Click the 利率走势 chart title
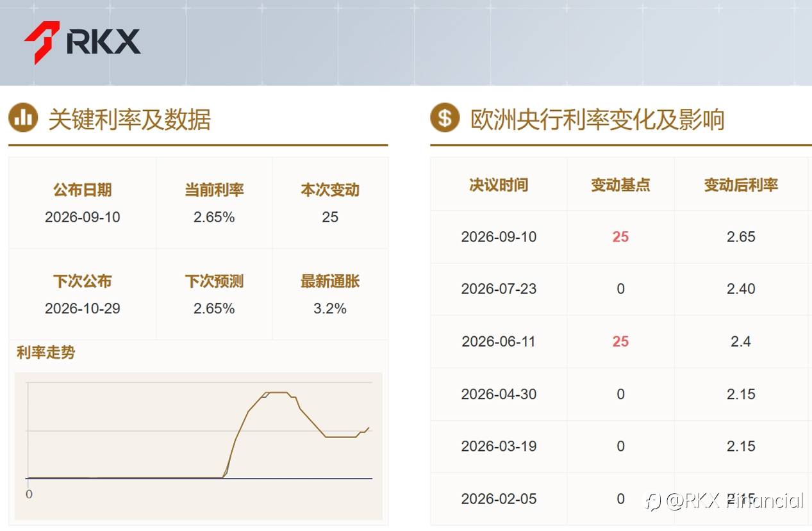The width and height of the screenshot is (812, 531). pos(46,352)
